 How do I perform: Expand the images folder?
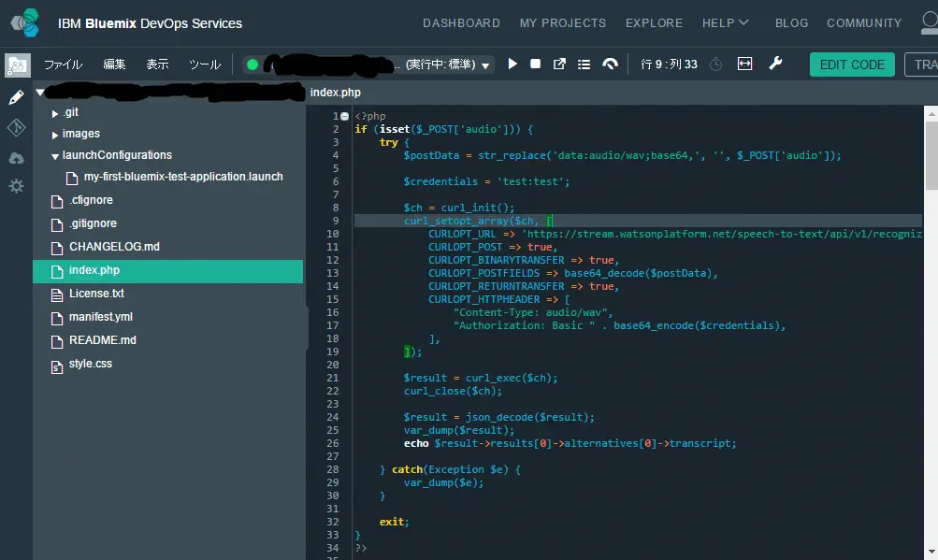[55, 135]
